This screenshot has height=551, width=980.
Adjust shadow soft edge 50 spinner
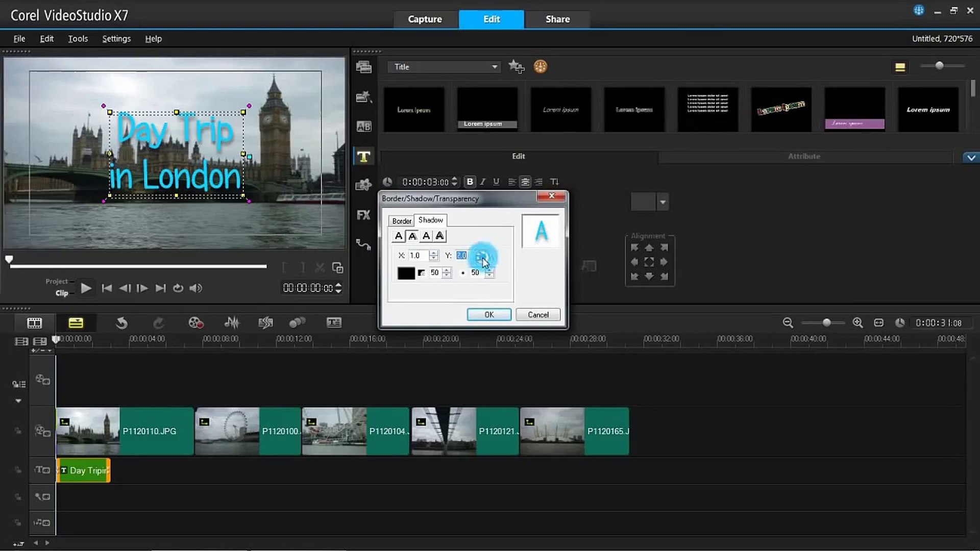point(489,273)
